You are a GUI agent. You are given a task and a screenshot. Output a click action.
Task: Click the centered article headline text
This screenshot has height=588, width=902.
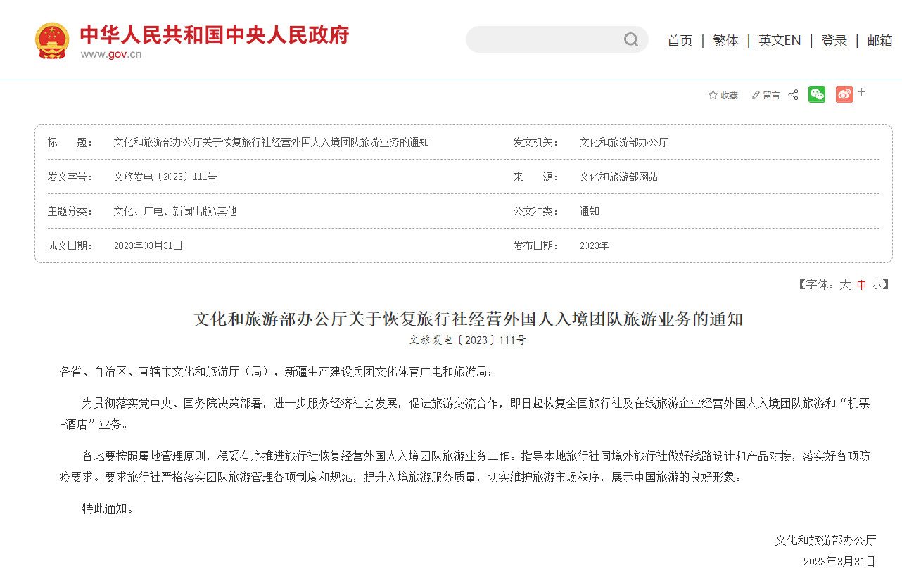468,319
